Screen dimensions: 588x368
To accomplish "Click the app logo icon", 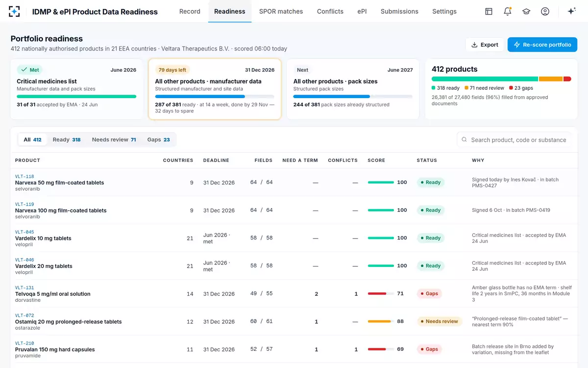I will pyautogui.click(x=15, y=11).
